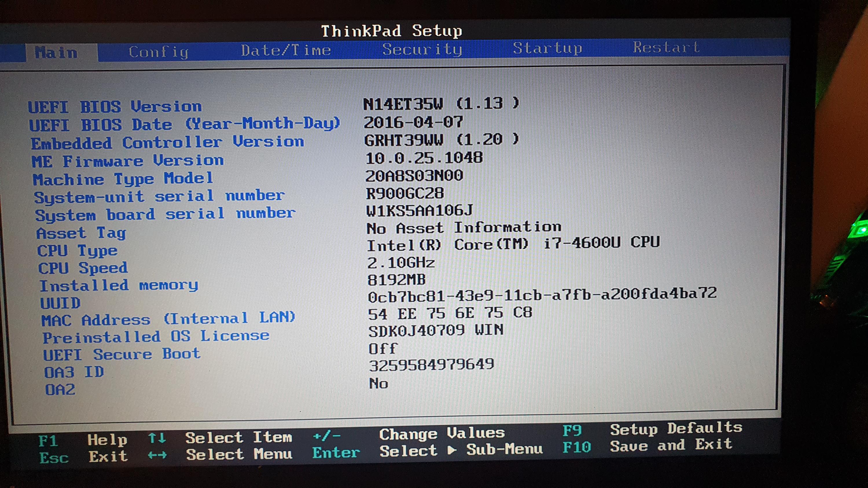Image resolution: width=868 pixels, height=488 pixels.
Task: Select the UEFI Secure Boot Off value
Action: pyautogui.click(x=383, y=349)
